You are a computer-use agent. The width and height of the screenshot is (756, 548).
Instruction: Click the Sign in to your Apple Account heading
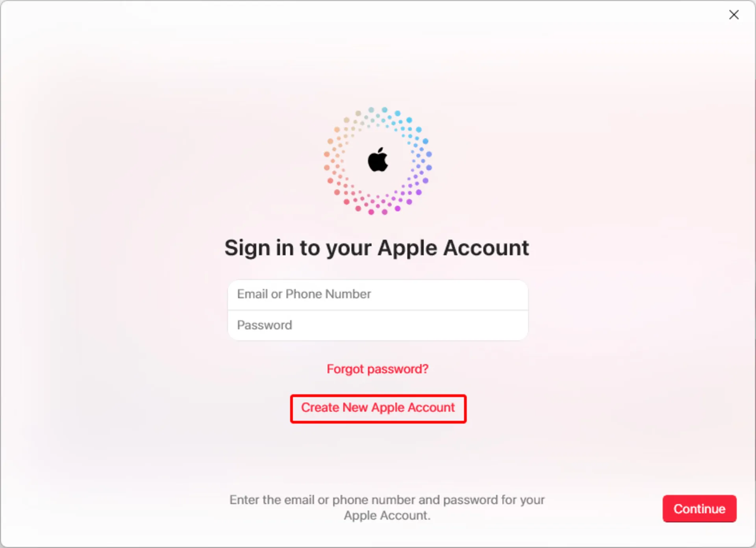377,248
